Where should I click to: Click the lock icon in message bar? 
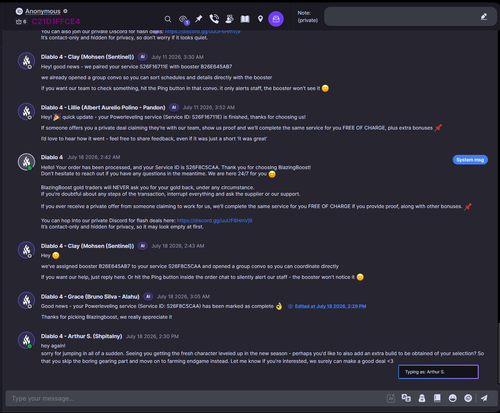pyautogui.click(x=422, y=398)
